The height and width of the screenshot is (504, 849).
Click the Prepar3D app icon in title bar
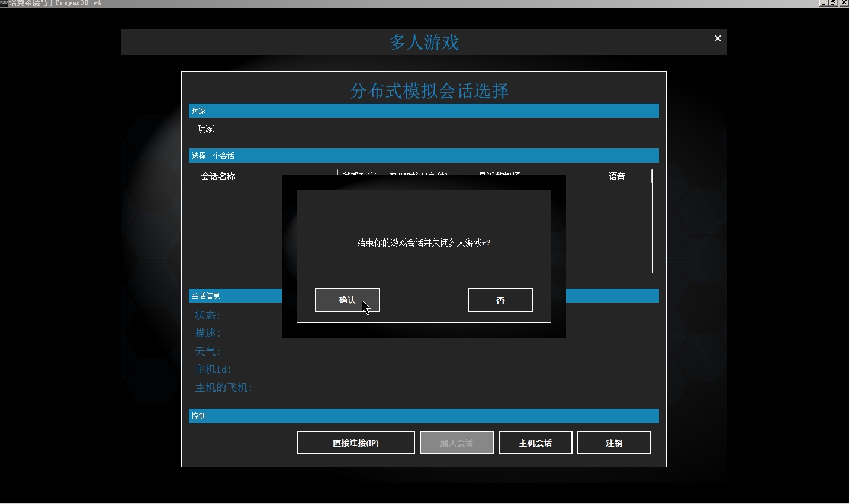point(4,3)
